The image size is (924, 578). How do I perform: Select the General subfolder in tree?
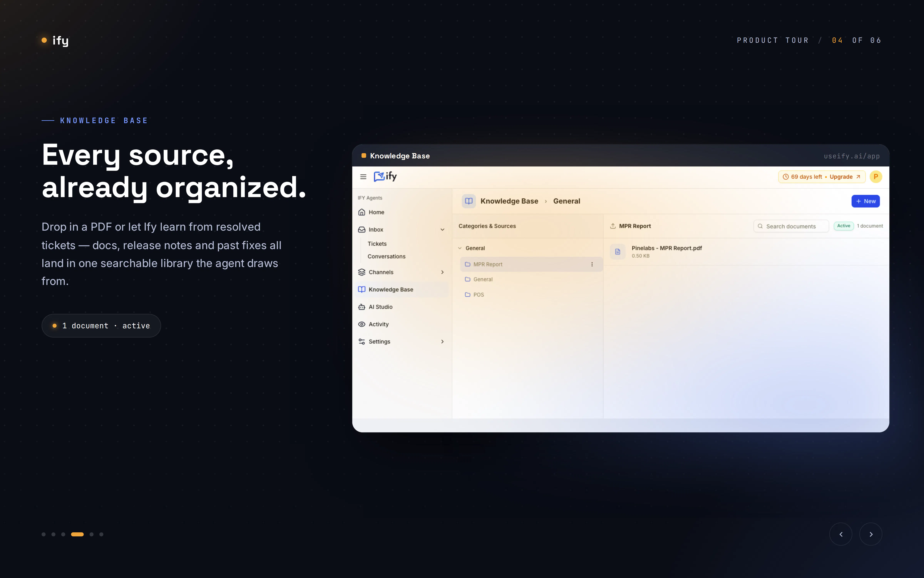(531, 279)
